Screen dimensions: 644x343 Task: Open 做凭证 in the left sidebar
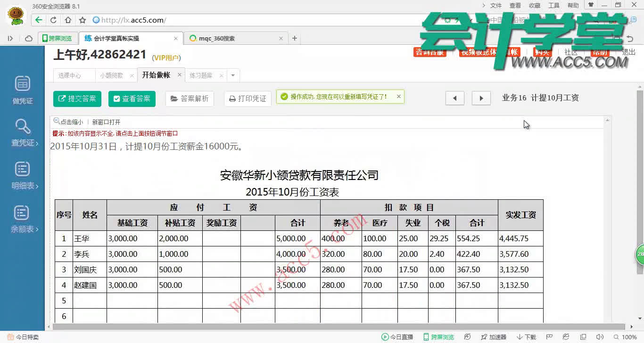(x=22, y=90)
